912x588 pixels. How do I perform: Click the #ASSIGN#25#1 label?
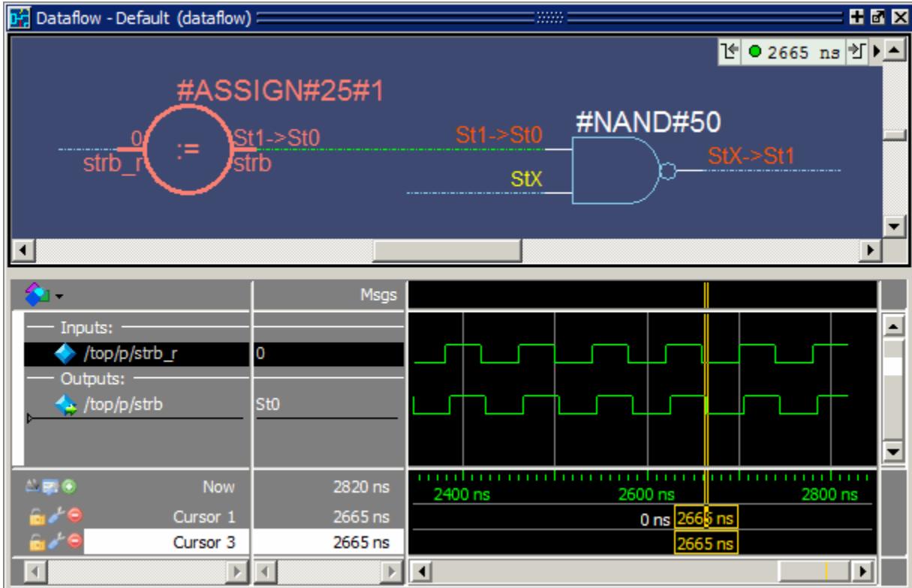pyautogui.click(x=280, y=91)
